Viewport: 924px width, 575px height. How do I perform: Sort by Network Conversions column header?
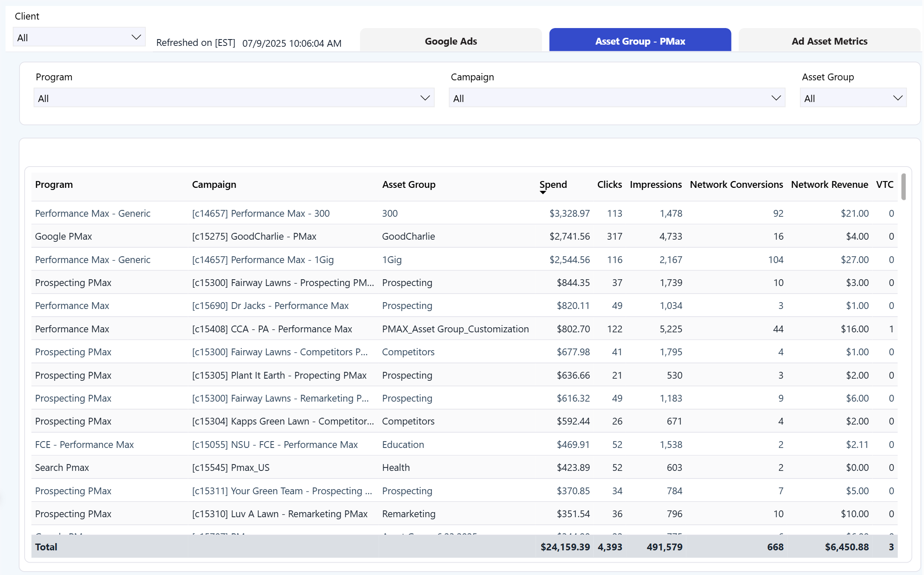[x=736, y=184]
